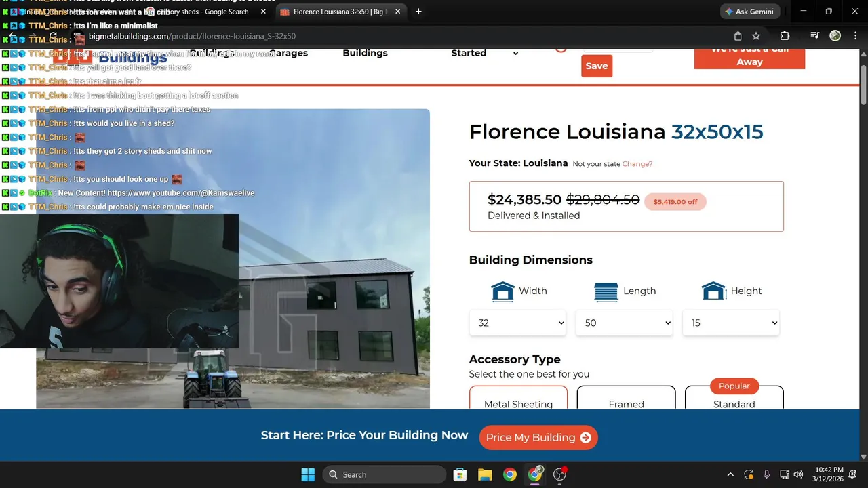
Task: Click the address bar URL
Action: pos(192,36)
